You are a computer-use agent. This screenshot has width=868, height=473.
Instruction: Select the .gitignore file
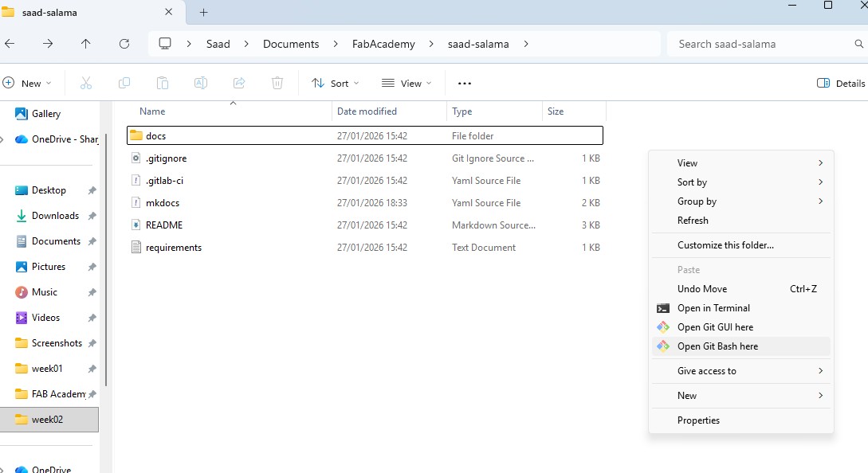[365, 158]
